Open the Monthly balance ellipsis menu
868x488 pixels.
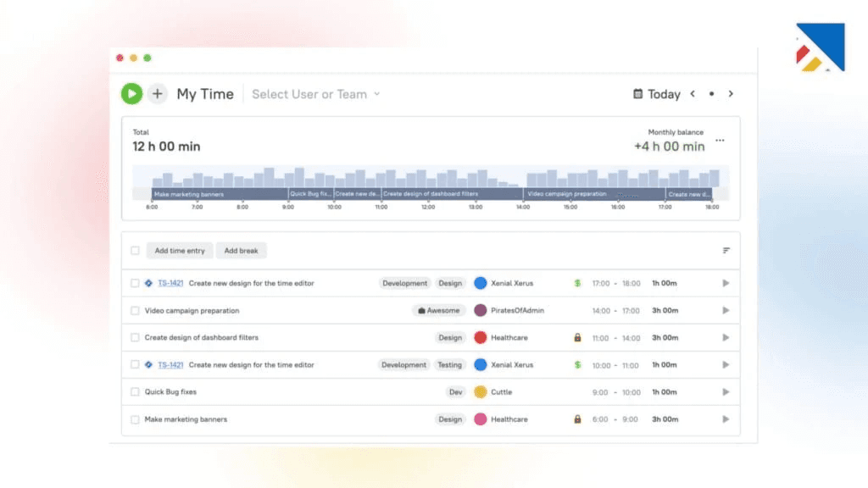(x=720, y=141)
